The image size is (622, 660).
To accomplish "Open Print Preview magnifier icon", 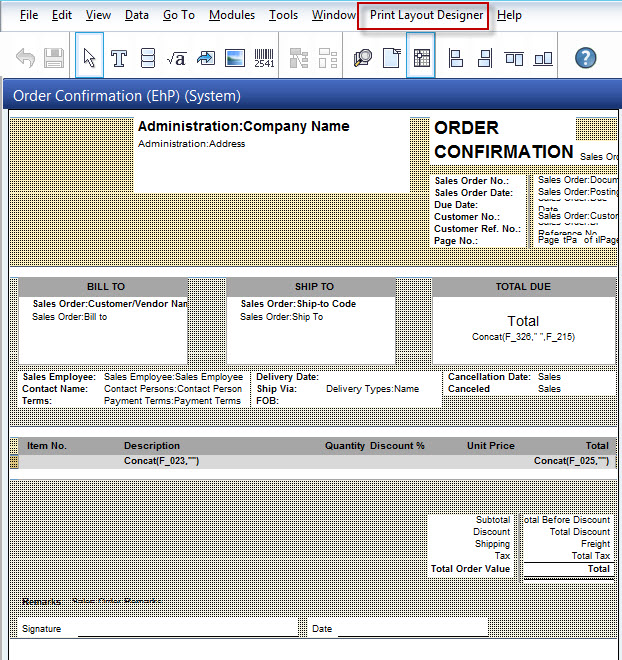I will coord(363,58).
